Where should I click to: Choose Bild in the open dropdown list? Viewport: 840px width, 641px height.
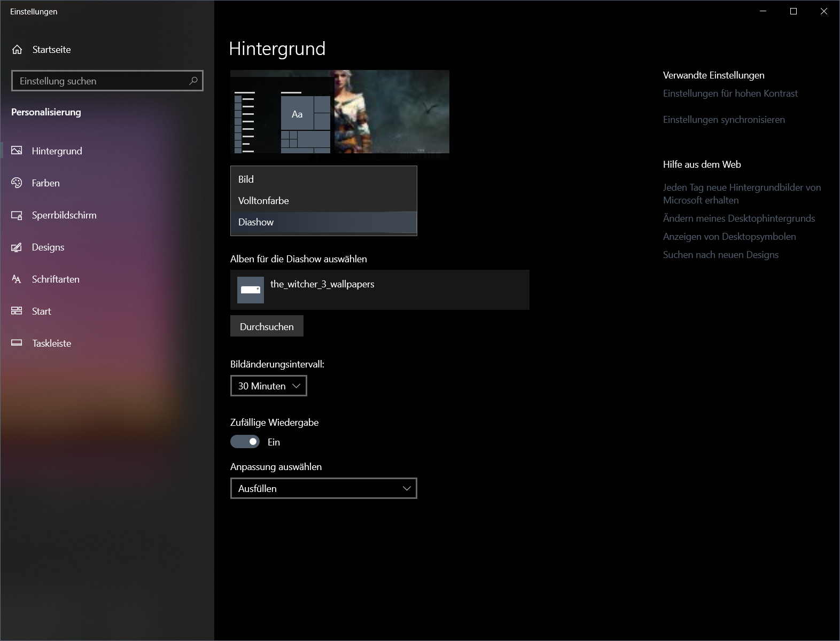tap(324, 179)
